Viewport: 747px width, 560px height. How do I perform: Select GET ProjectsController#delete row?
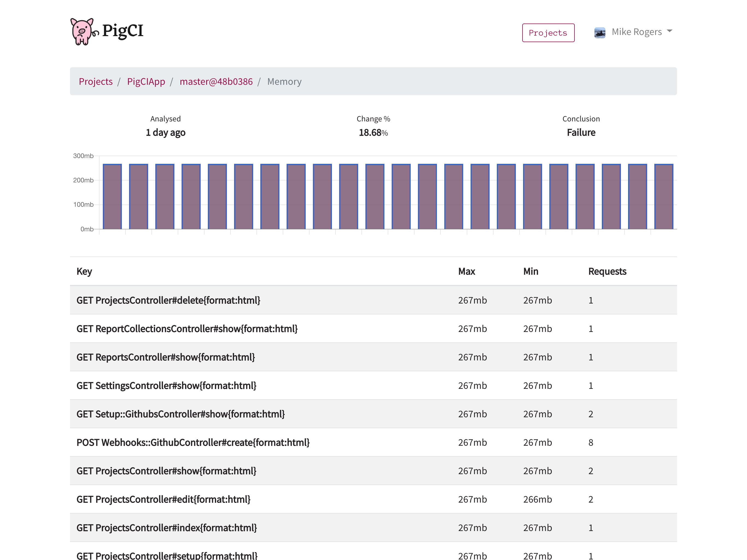click(x=168, y=300)
